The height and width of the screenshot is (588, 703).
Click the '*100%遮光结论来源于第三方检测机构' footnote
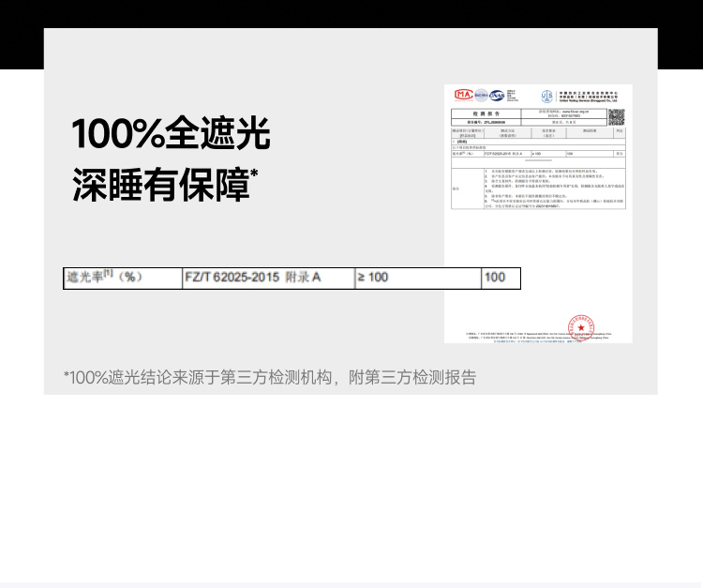(x=270, y=377)
